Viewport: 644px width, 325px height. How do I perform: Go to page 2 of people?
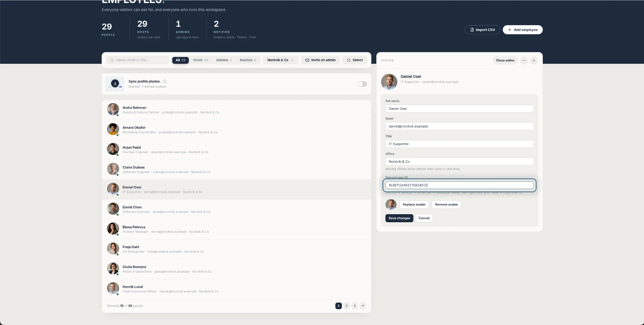click(x=346, y=306)
